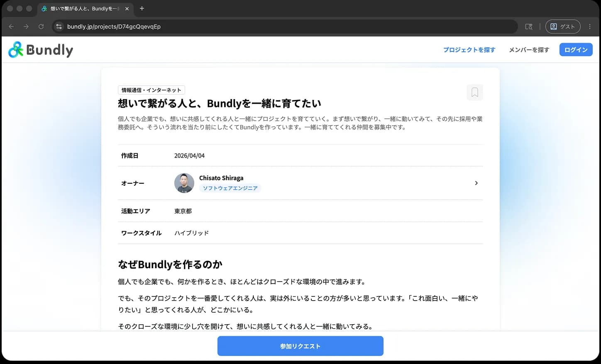Open owner Chisato Shiraga's avatar
Viewport: 601px width, 364px height.
(184, 183)
